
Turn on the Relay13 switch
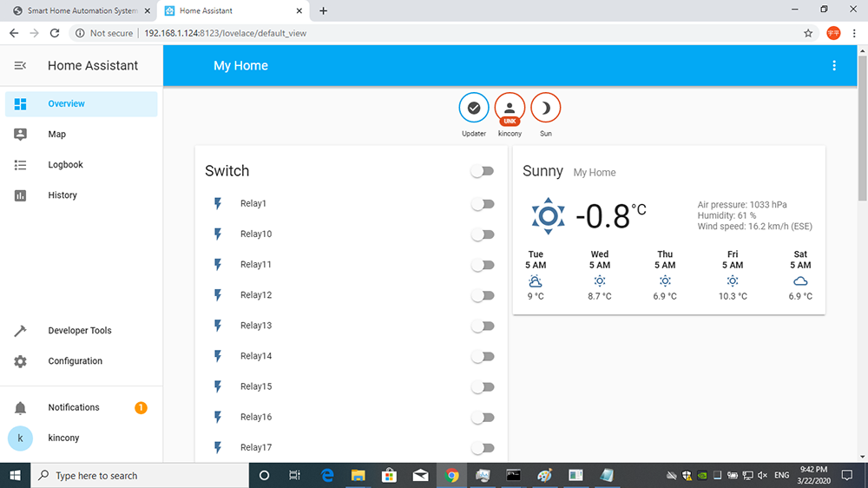click(483, 326)
